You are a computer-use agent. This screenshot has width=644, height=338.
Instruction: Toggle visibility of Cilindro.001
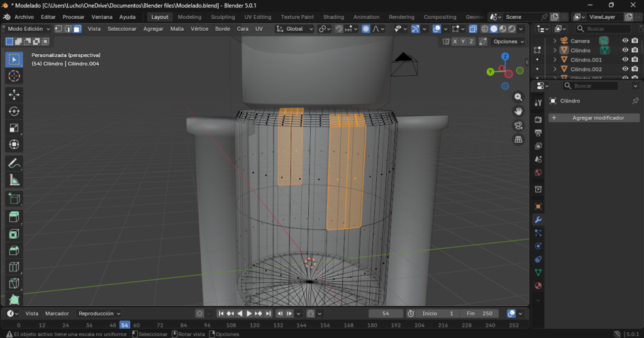[x=625, y=60]
